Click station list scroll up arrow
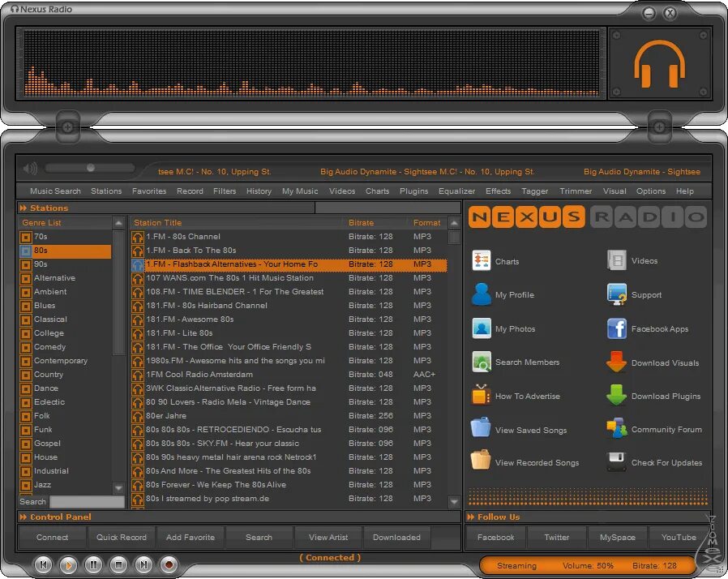The width and height of the screenshot is (728, 579). 454,223
